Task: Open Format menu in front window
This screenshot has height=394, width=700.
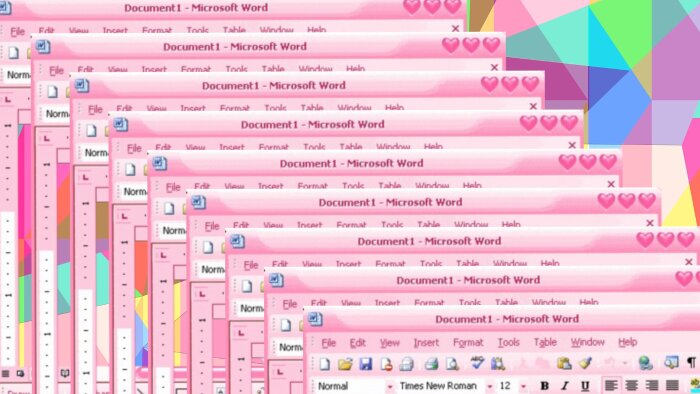Action: pos(468,343)
